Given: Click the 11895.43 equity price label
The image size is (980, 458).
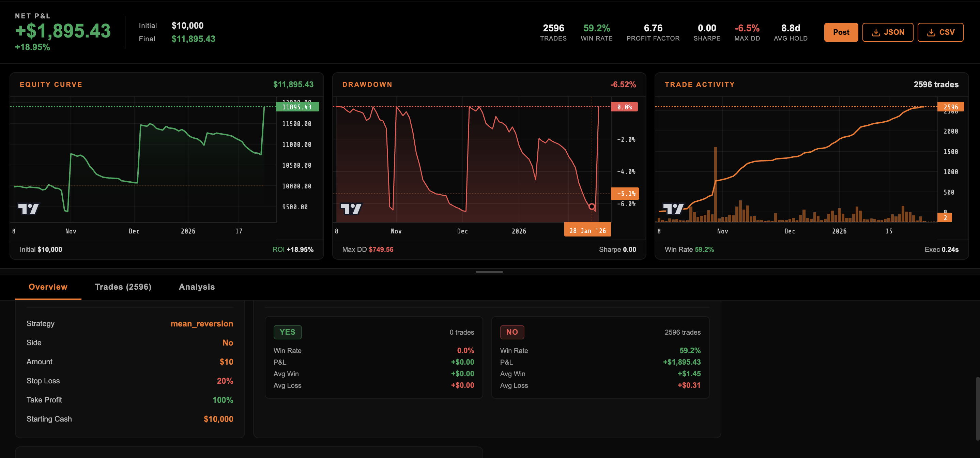Looking at the screenshot, I should click(297, 107).
